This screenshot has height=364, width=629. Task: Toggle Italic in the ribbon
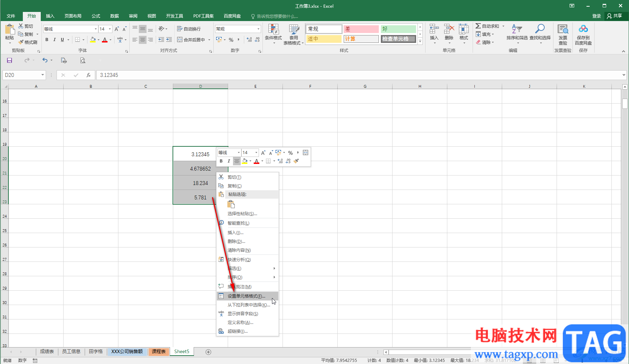[54, 40]
